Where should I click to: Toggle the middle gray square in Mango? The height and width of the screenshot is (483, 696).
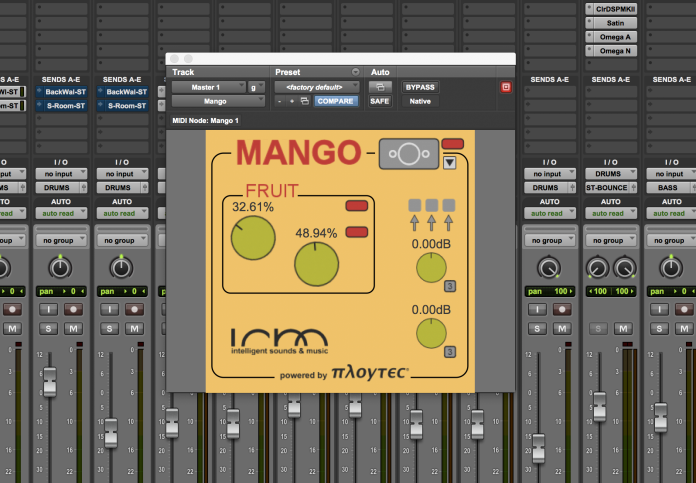(x=431, y=205)
